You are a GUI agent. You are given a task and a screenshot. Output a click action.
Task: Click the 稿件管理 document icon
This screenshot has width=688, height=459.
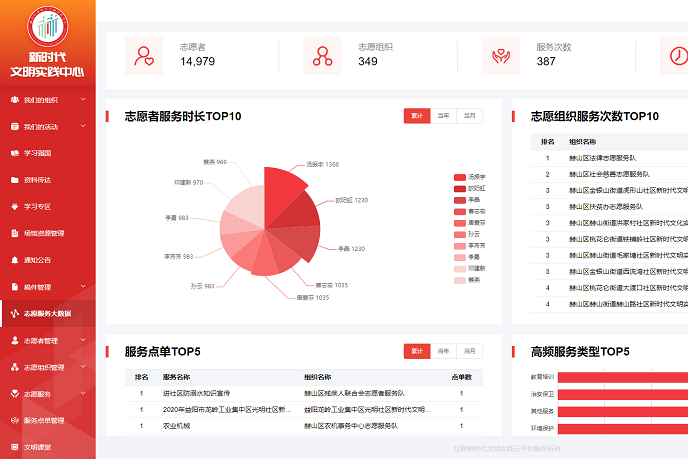pyautogui.click(x=15, y=287)
